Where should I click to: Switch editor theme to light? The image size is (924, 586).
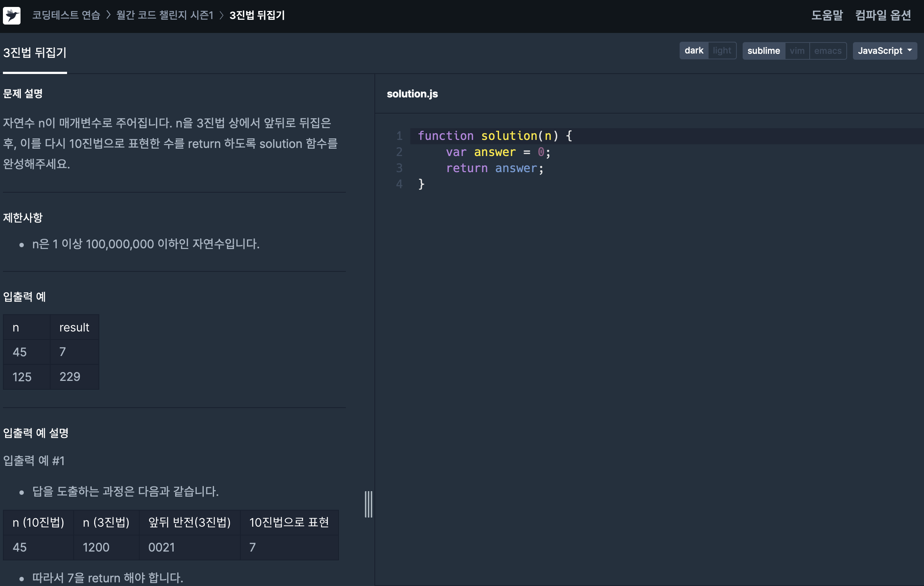(x=721, y=51)
